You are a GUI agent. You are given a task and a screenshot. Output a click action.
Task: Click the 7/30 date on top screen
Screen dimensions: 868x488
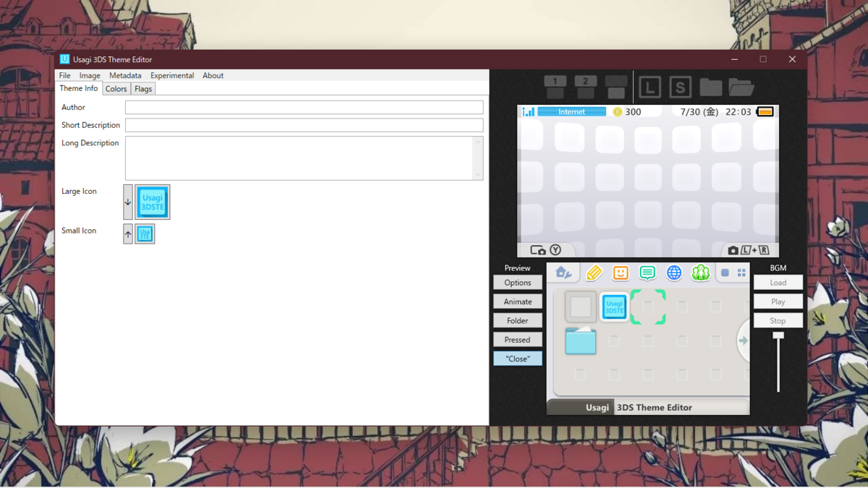[x=699, y=112]
